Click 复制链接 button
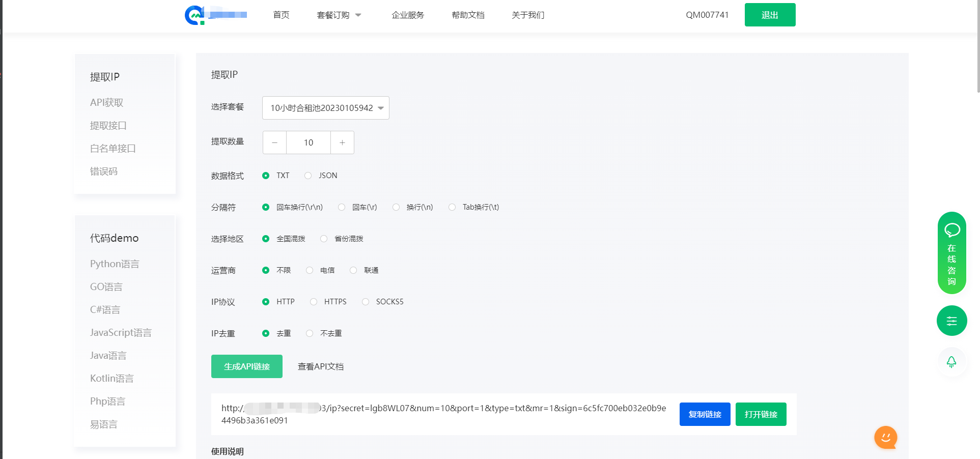 coord(705,414)
